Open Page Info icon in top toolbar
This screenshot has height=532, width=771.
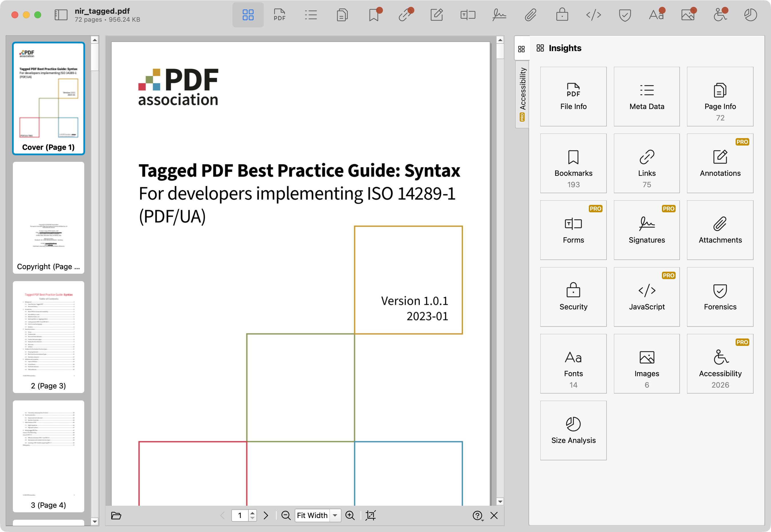coord(342,15)
